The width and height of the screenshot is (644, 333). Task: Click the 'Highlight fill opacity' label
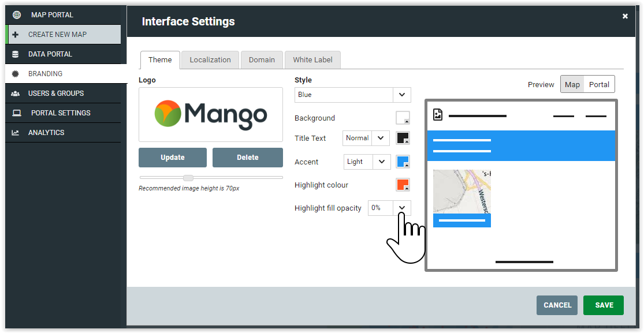coord(327,208)
